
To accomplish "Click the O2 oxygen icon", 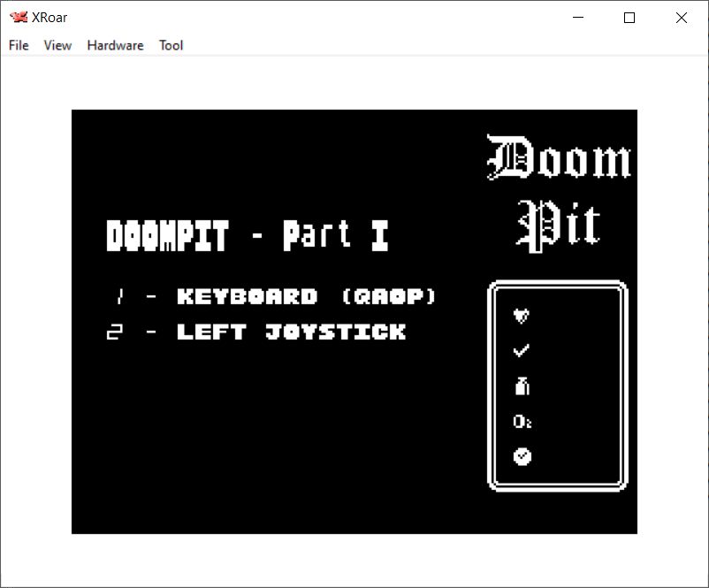I will 522,422.
